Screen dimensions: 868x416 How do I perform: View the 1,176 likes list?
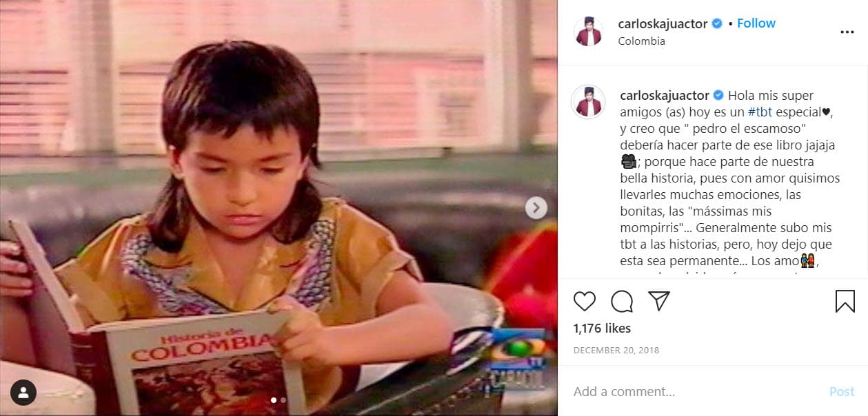pyautogui.click(x=602, y=329)
